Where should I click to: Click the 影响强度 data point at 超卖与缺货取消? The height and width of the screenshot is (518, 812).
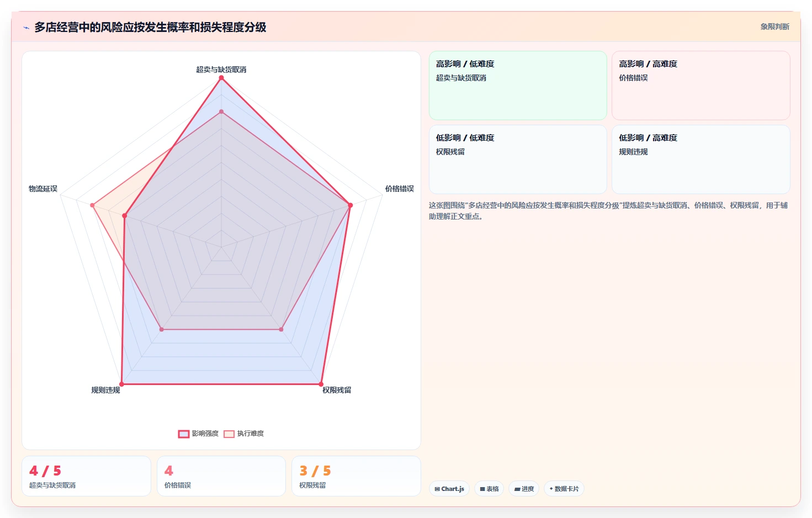pos(221,78)
